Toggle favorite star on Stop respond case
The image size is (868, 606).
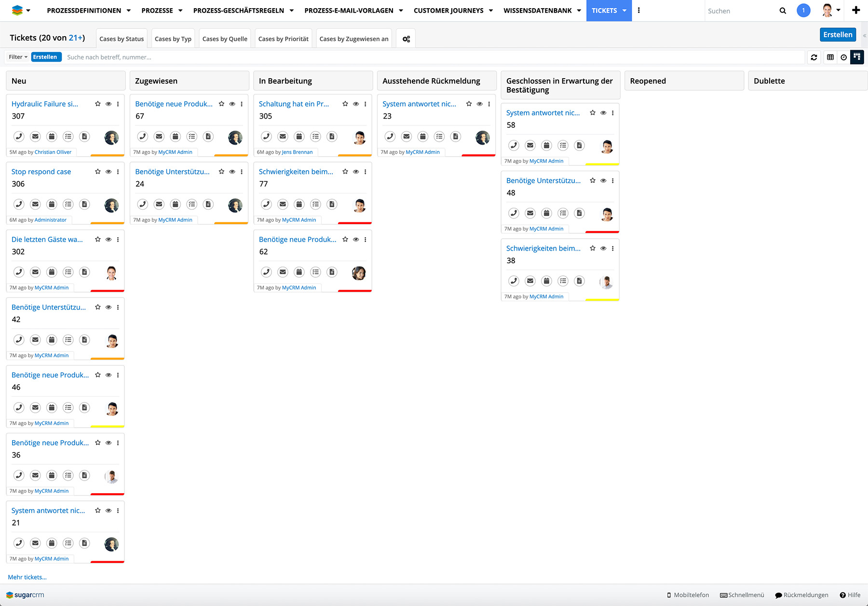(x=98, y=172)
